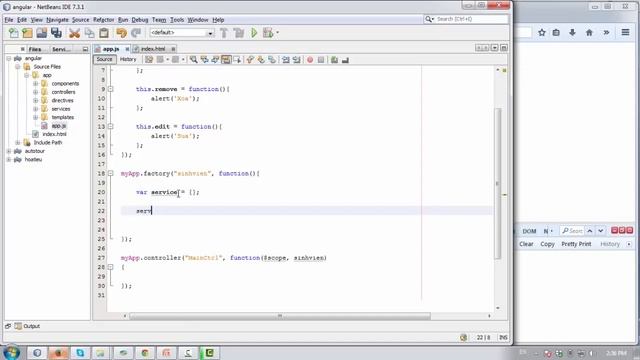The width and height of the screenshot is (640, 360).
Task: Collapse the code fold at line 18
Action: click(111, 173)
